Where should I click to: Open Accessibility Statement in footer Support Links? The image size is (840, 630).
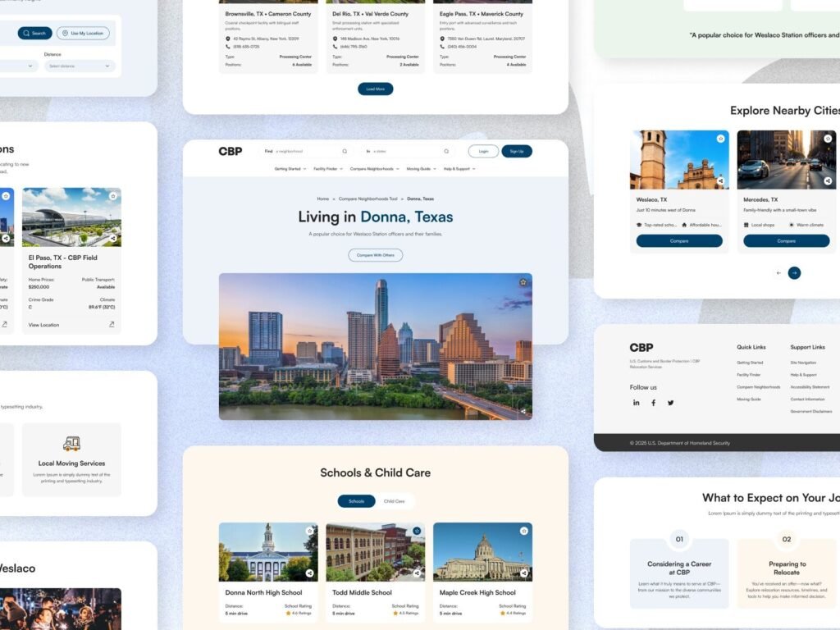point(810,387)
